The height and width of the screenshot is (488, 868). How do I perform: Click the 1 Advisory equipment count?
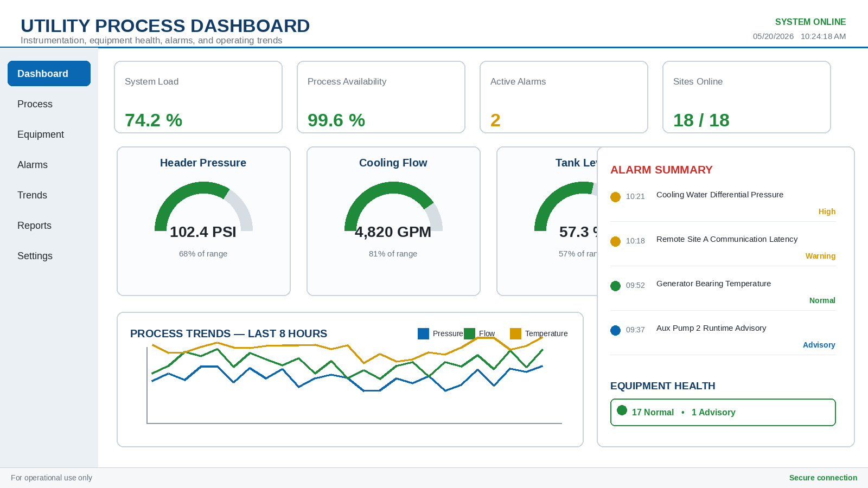[713, 412]
